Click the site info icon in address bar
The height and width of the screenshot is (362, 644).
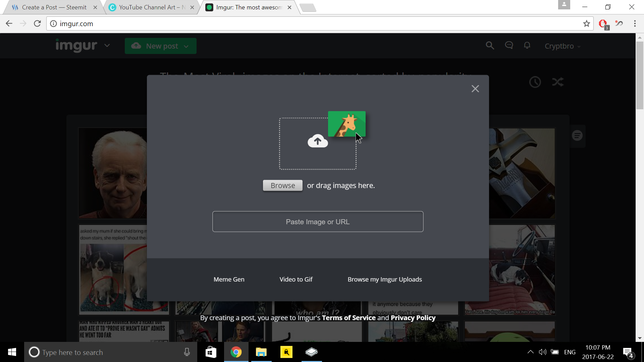click(53, 23)
